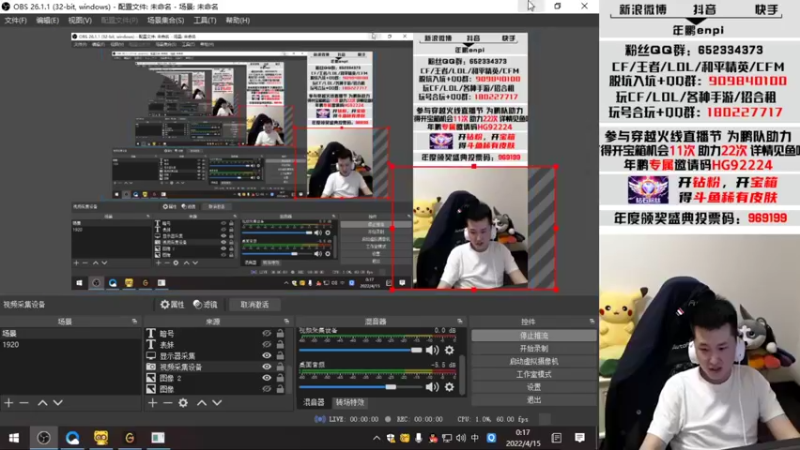The image size is (800, 450).
Task: Hide the 图像 2 source
Action: [x=267, y=378]
